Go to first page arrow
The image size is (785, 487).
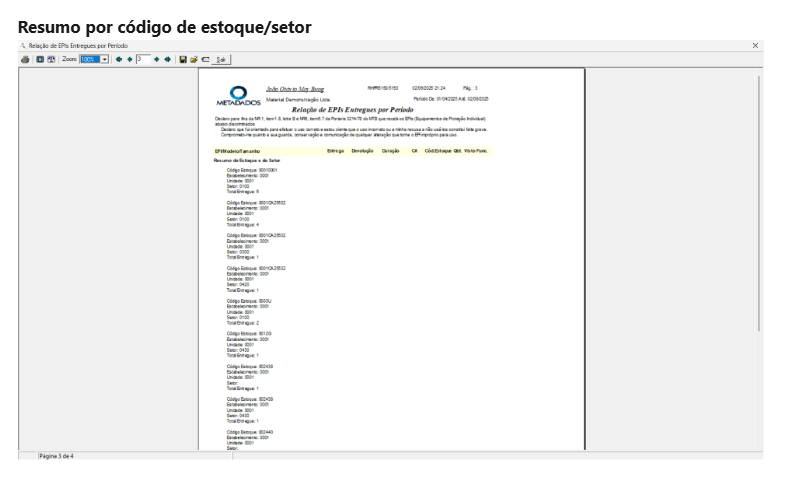(119, 60)
